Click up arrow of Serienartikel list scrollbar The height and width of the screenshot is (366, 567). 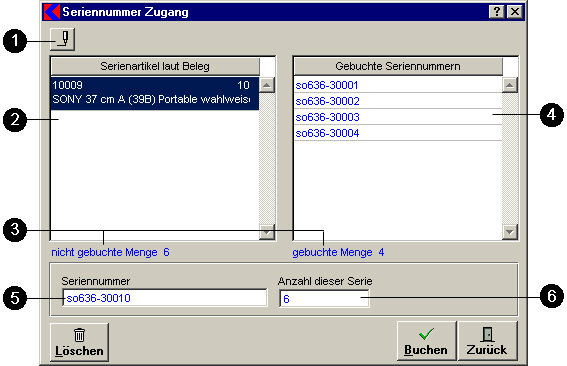(267, 85)
